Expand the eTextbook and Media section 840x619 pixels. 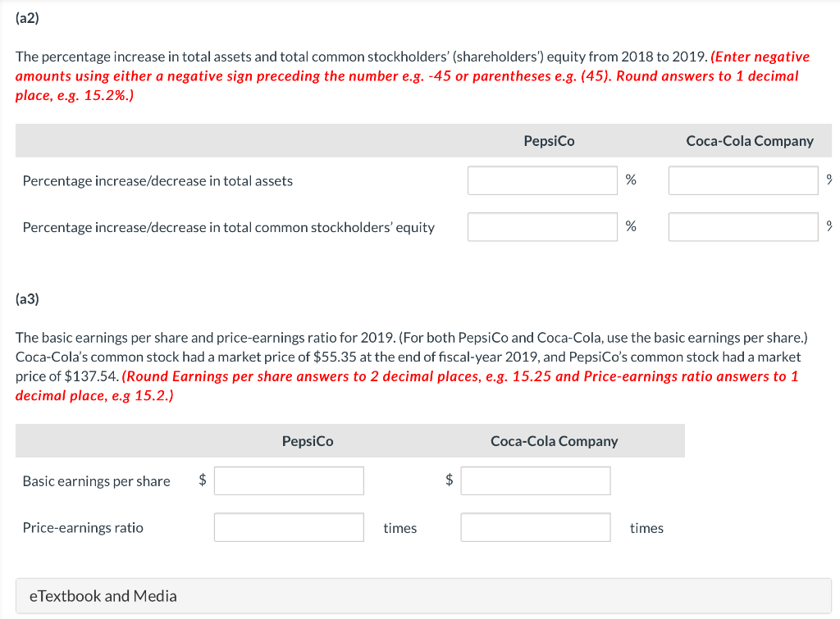101,596
